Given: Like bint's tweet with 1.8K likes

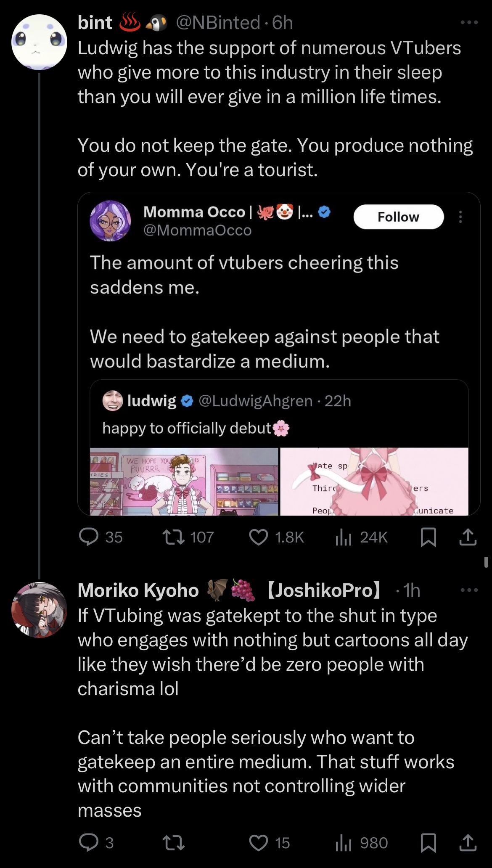Looking at the screenshot, I should click(x=259, y=537).
